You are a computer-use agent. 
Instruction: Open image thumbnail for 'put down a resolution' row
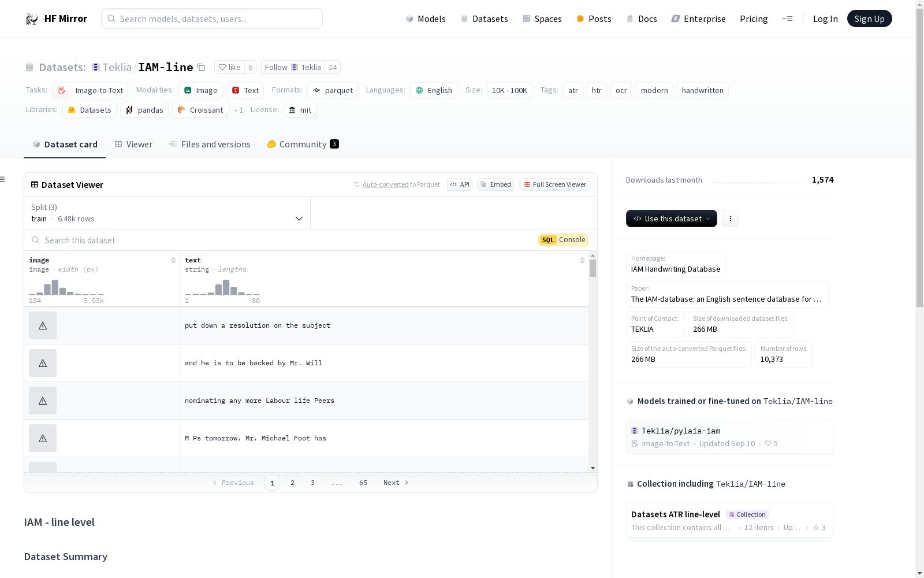point(43,325)
